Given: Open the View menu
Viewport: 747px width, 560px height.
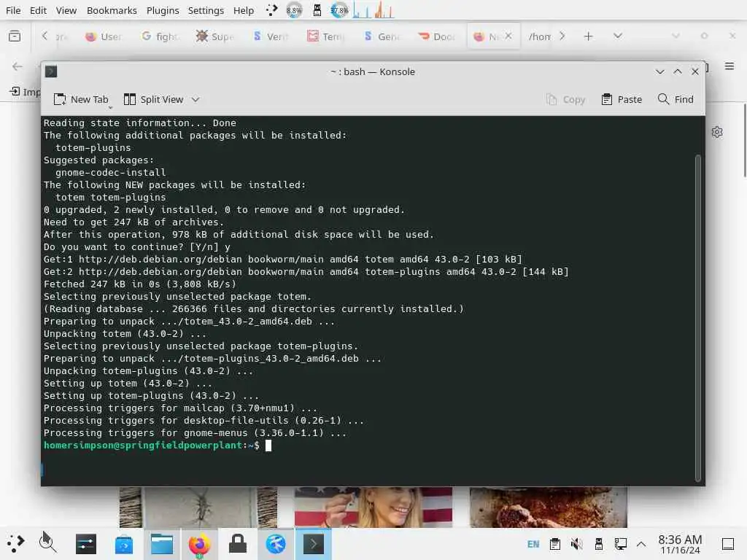Looking at the screenshot, I should [66, 10].
